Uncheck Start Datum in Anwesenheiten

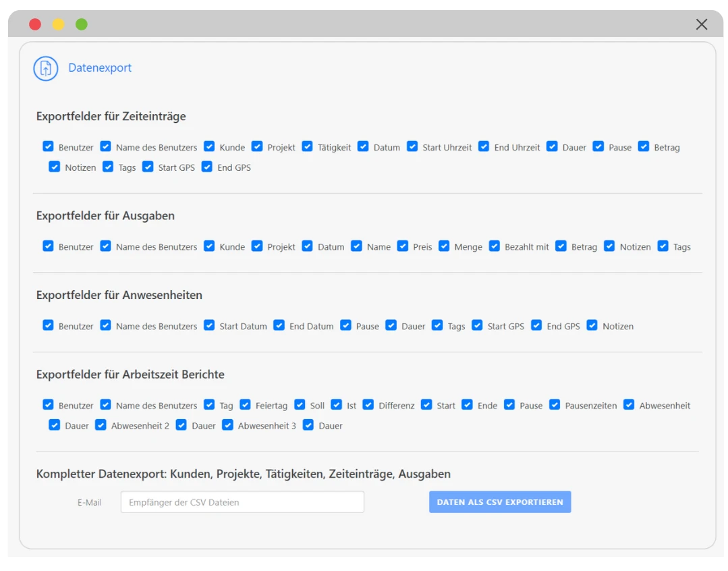(x=209, y=325)
